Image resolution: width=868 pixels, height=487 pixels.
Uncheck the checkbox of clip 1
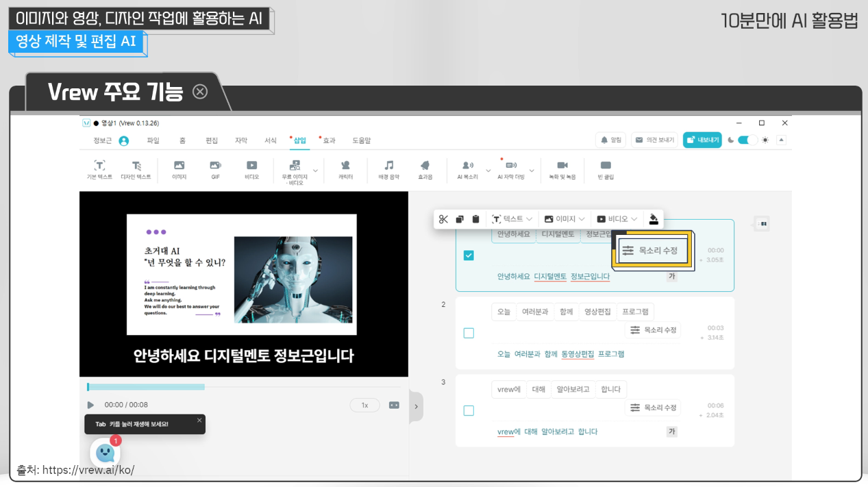click(x=469, y=255)
